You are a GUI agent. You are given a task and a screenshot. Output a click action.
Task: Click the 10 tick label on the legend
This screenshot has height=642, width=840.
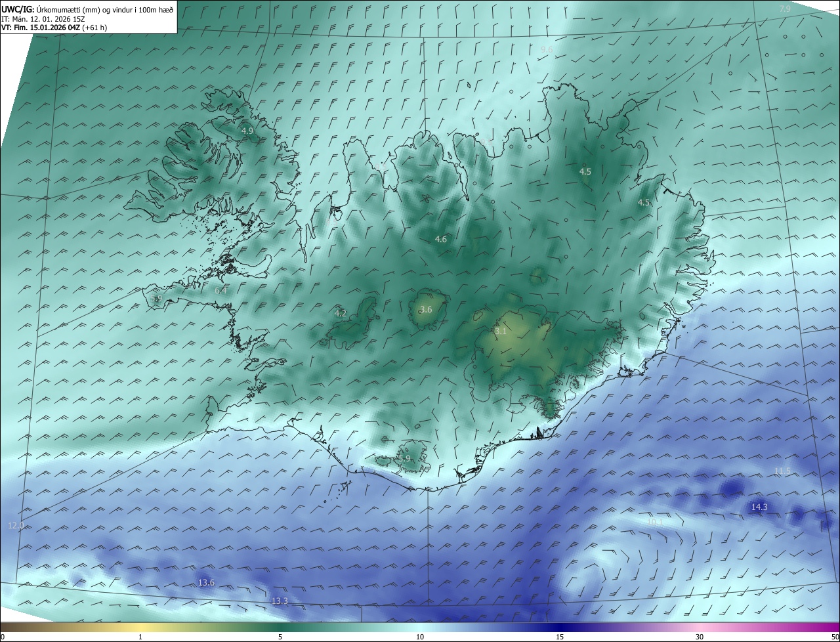pyautogui.click(x=420, y=637)
